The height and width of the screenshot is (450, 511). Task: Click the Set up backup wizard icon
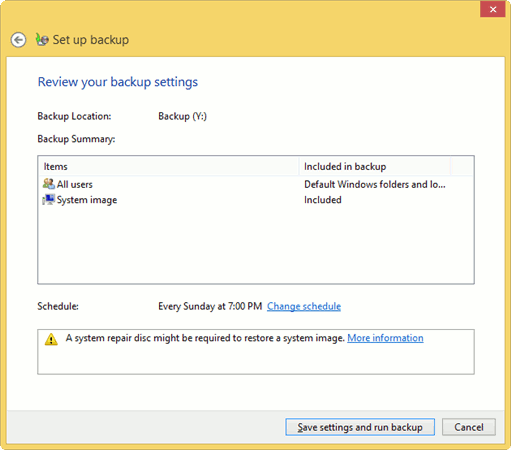(x=42, y=40)
